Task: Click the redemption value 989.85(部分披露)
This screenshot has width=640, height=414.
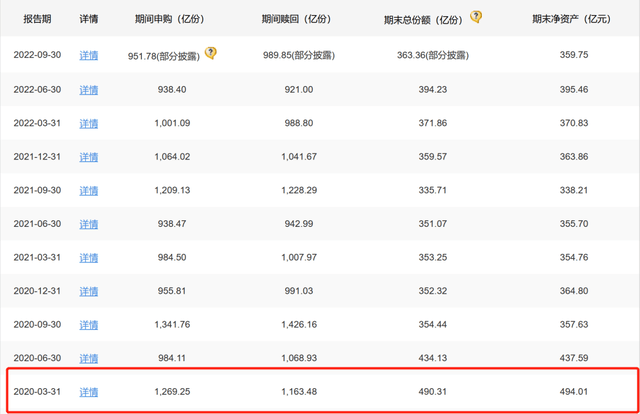Action: click(x=299, y=55)
